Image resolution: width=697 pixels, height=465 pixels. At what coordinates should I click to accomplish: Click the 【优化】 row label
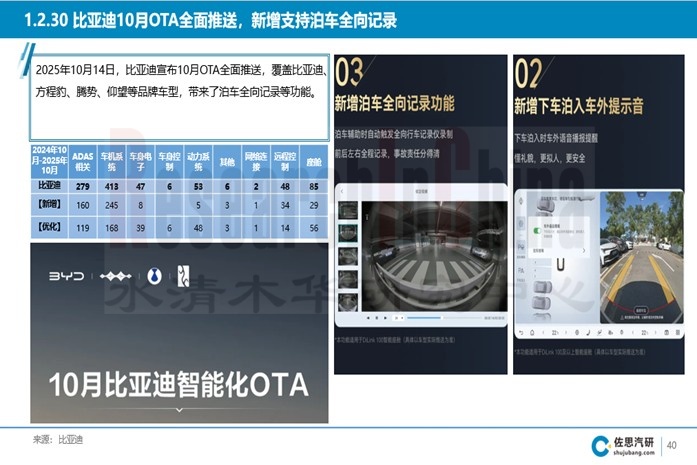[49, 227]
